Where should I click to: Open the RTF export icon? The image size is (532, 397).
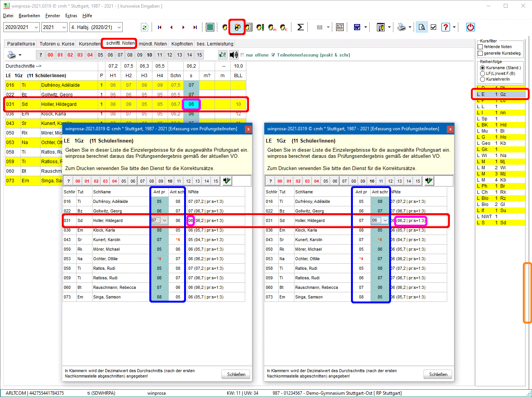pos(340,27)
